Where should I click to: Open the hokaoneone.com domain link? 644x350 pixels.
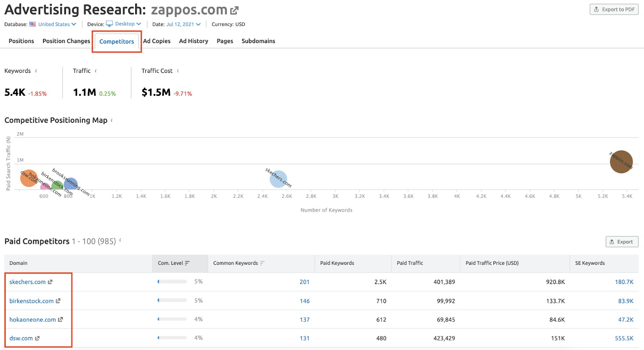(33, 319)
